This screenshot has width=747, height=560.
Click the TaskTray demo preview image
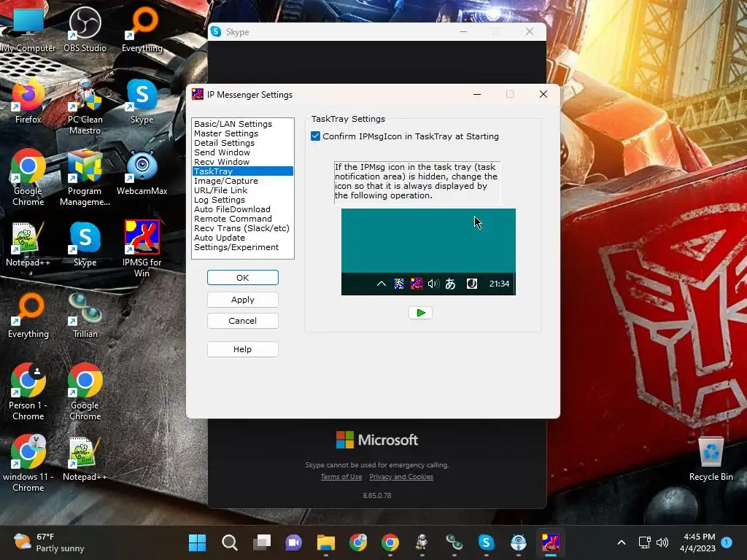point(428,252)
